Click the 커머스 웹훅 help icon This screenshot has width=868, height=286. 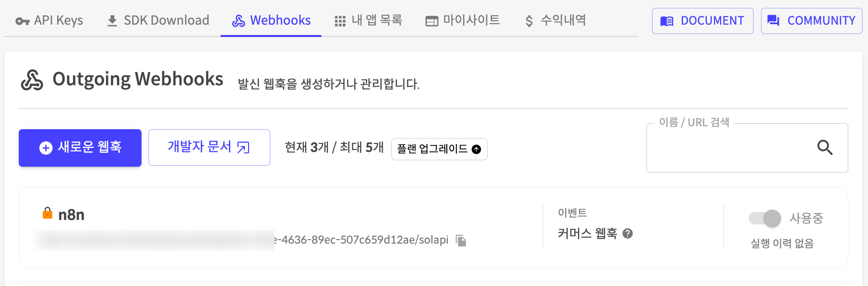pos(627,234)
